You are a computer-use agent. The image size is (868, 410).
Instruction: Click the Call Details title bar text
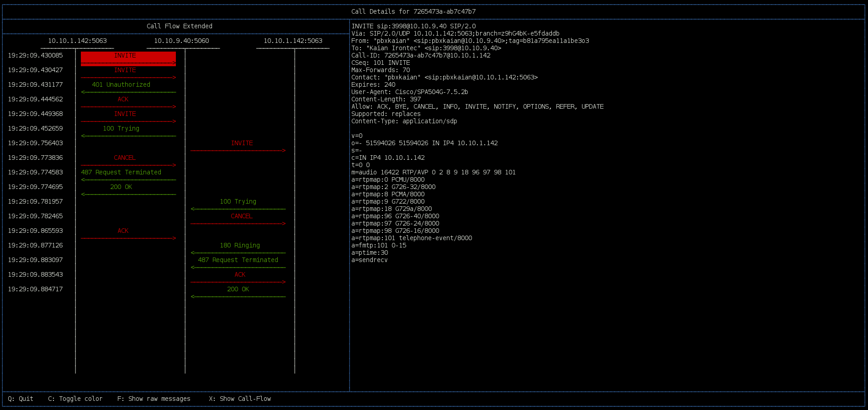[413, 11]
